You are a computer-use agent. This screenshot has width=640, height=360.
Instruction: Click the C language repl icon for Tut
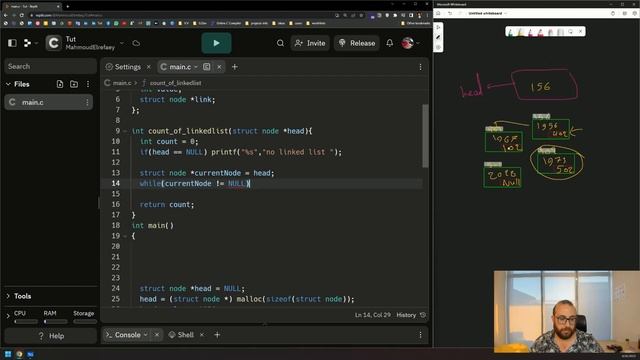(53, 43)
